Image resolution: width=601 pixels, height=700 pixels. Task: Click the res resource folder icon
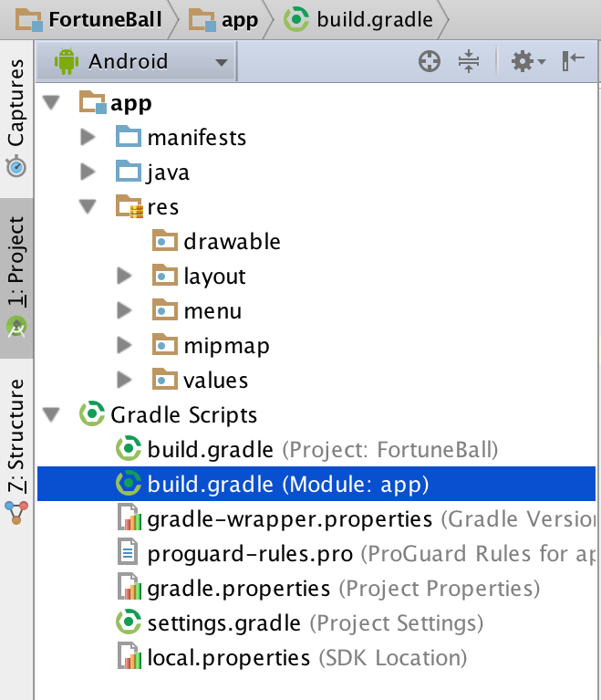click(130, 206)
